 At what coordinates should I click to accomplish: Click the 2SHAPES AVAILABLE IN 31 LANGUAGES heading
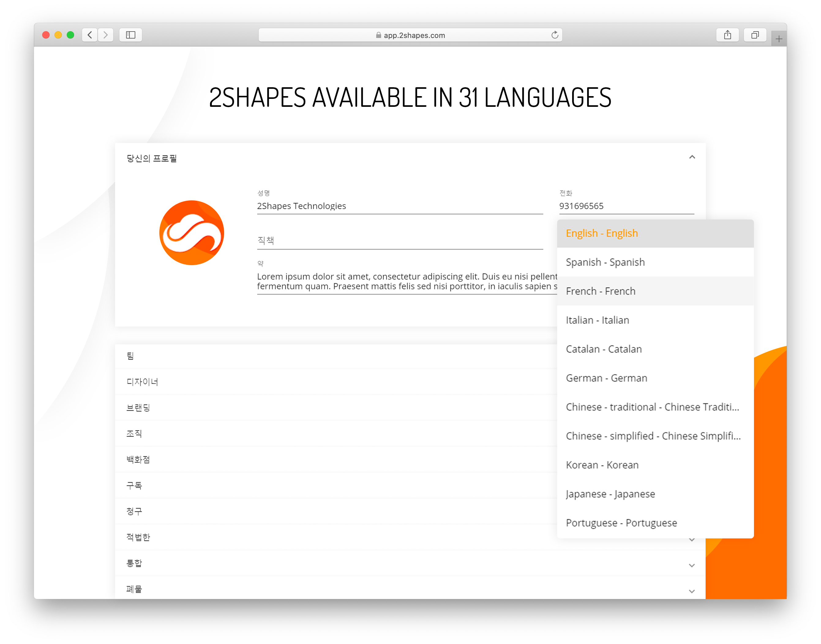410,97
